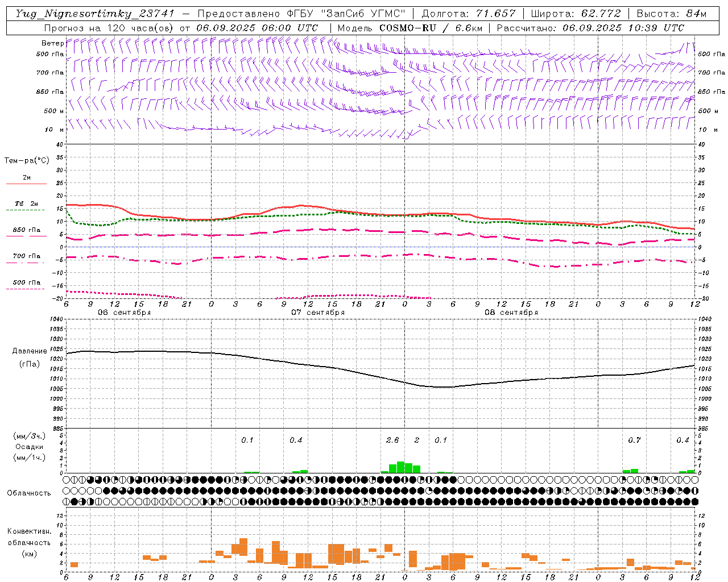728x582 pixels.
Task: Click the Модель COSMO-RU / 6.6км text
Action: point(409,28)
